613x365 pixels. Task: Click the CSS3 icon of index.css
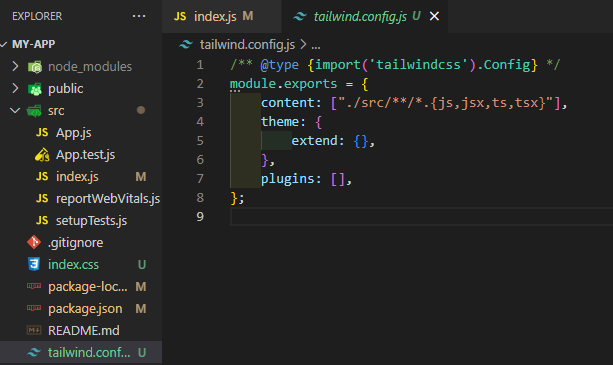pyautogui.click(x=34, y=264)
